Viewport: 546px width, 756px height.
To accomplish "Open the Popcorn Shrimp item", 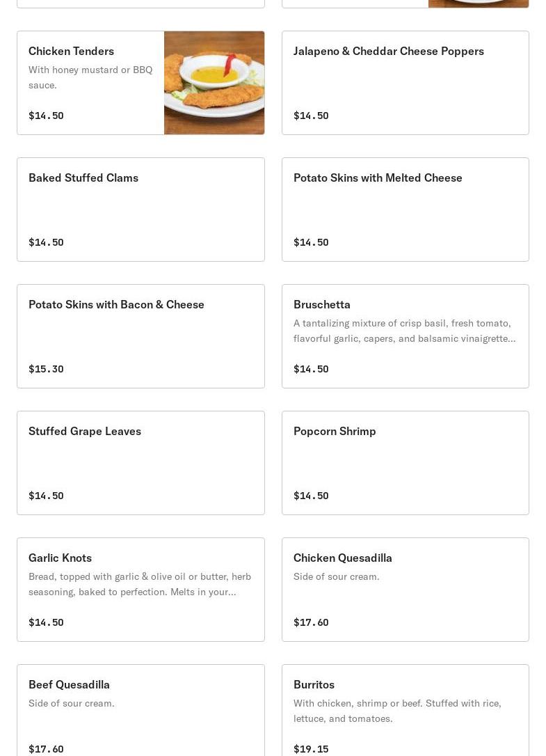I will 335,432.
